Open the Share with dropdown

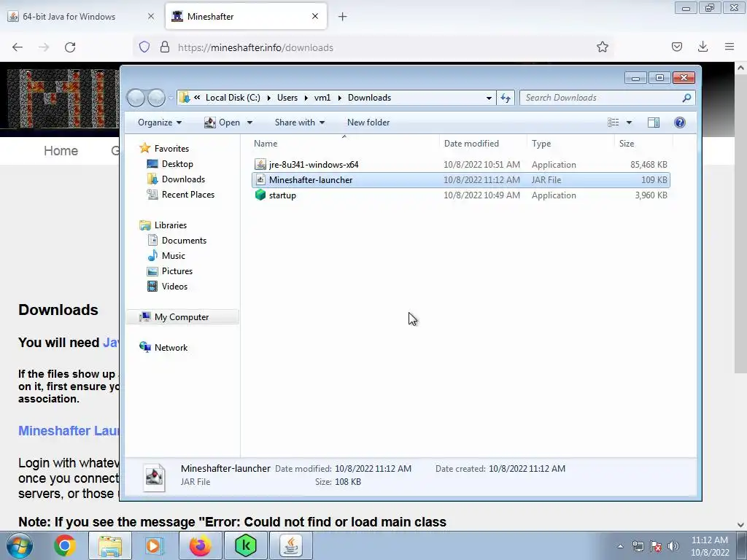[300, 122]
